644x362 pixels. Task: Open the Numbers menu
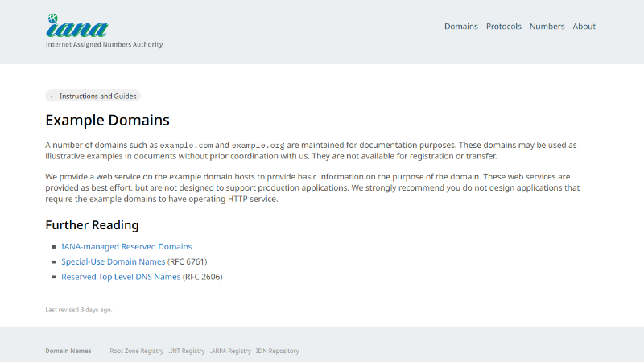(x=547, y=27)
